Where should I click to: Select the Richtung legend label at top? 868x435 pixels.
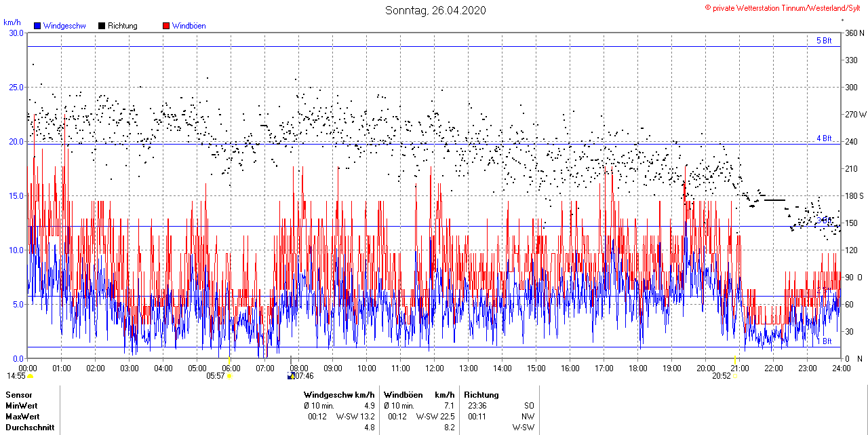[x=123, y=26]
